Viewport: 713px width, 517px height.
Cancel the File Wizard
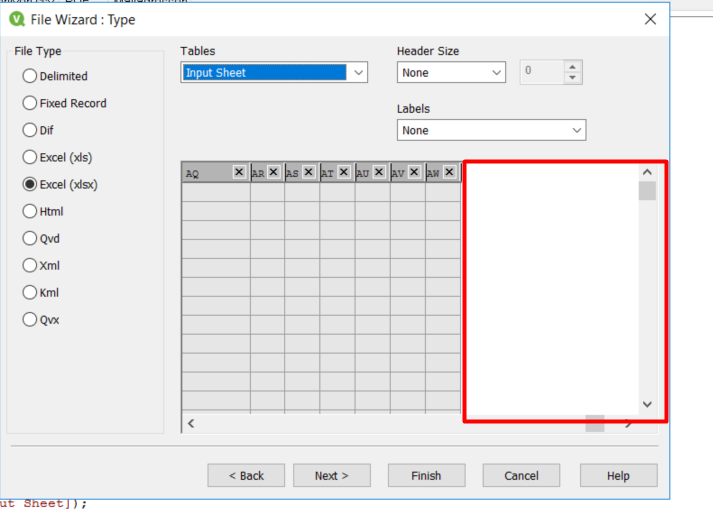(521, 476)
